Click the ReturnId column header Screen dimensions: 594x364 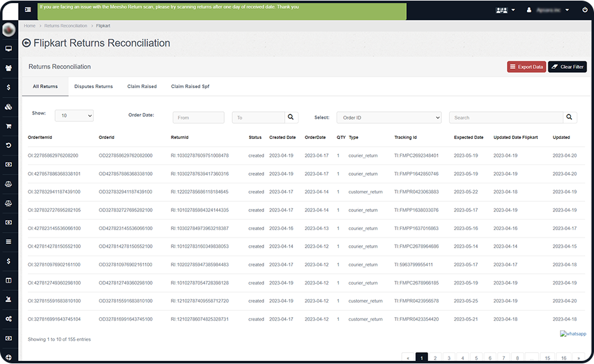180,138
